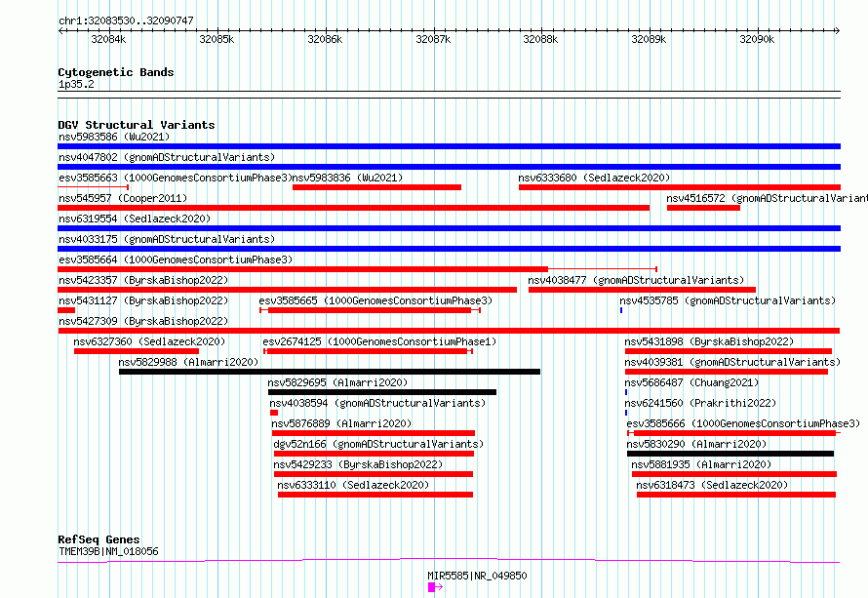The width and height of the screenshot is (868, 598).
Task: Click the nsv4535785 gnomAD variant label
Action: click(x=728, y=300)
